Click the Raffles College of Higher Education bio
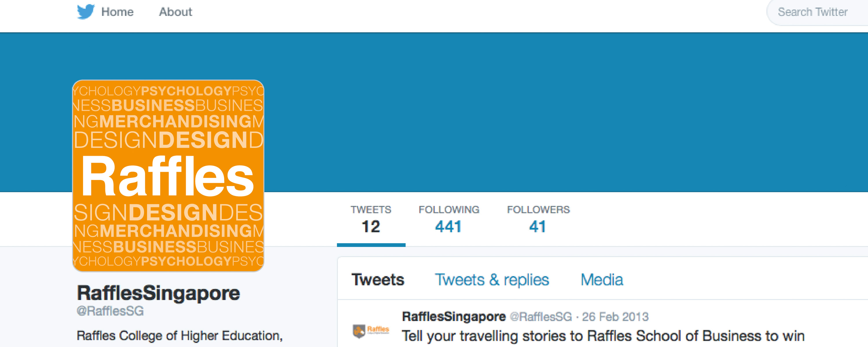The image size is (868, 347). (x=180, y=336)
